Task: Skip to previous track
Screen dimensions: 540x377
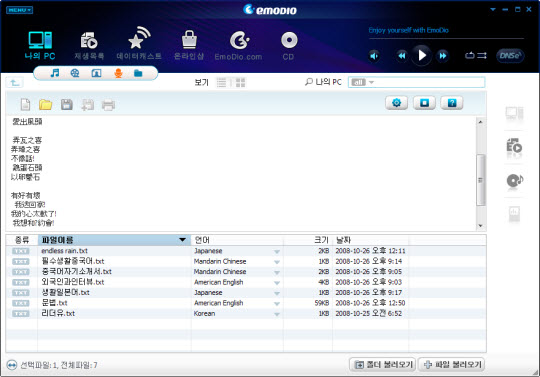Action: coord(401,55)
